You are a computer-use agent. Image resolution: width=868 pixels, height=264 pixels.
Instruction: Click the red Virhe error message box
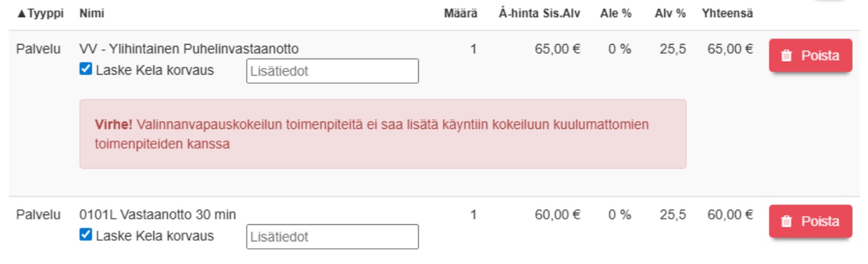click(383, 134)
